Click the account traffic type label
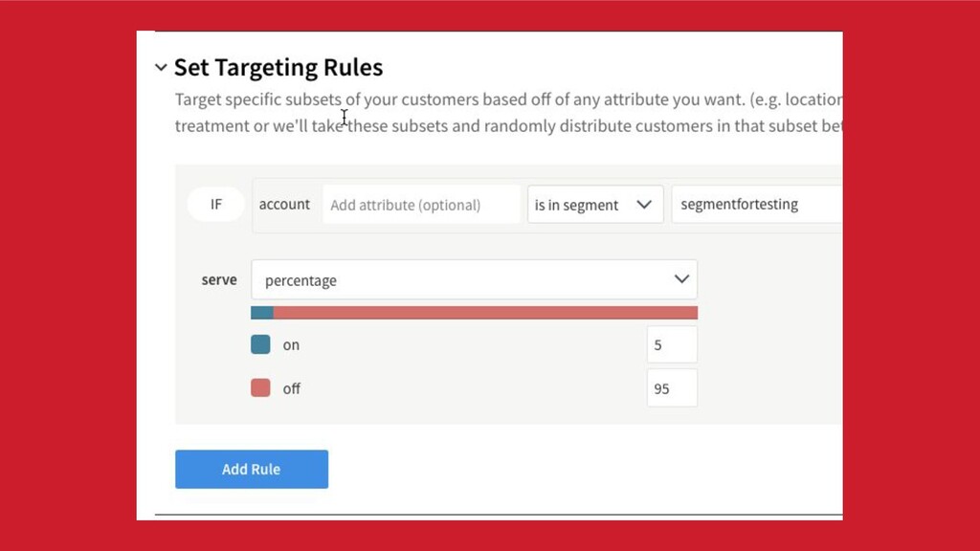Viewport: 980px width, 551px height. point(284,205)
